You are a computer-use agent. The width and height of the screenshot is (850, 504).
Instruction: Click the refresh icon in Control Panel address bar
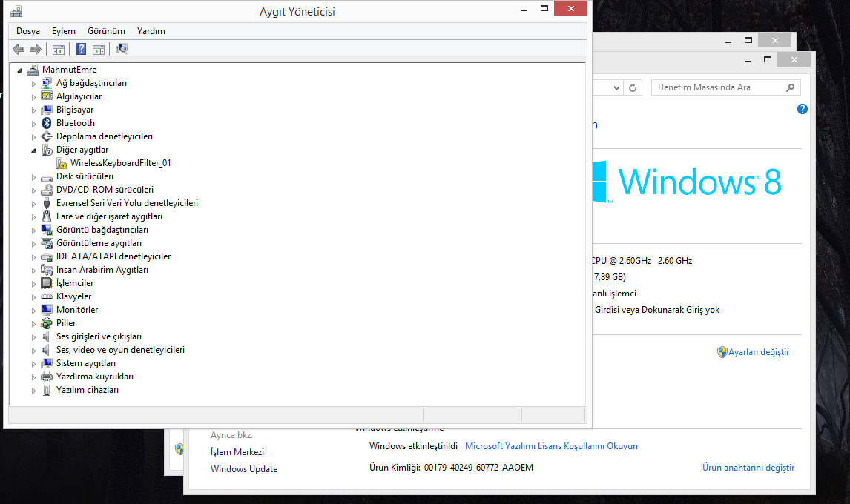(633, 87)
